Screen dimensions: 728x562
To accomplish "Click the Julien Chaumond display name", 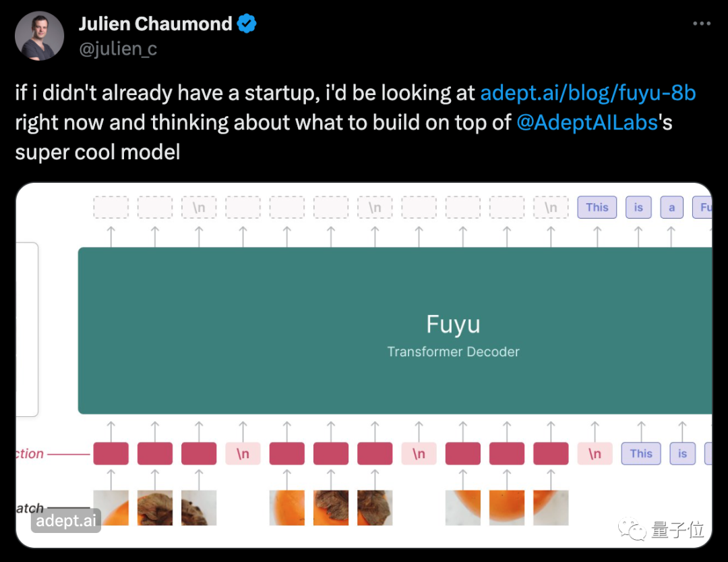I will (x=156, y=24).
